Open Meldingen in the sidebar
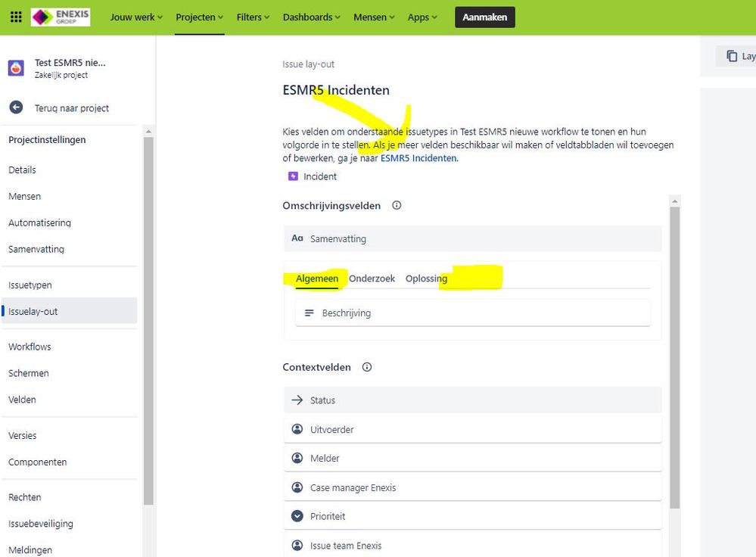The image size is (756, 557). click(x=30, y=550)
